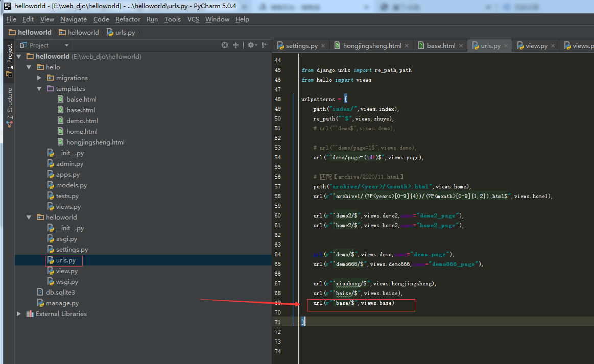
Task: Open the Run menu
Action: (152, 19)
